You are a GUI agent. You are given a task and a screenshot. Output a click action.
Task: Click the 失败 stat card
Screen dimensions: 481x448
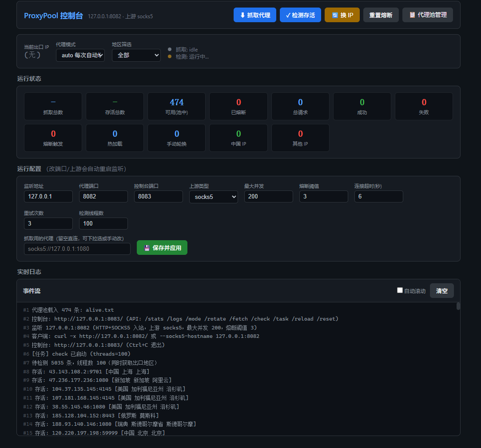coord(424,107)
